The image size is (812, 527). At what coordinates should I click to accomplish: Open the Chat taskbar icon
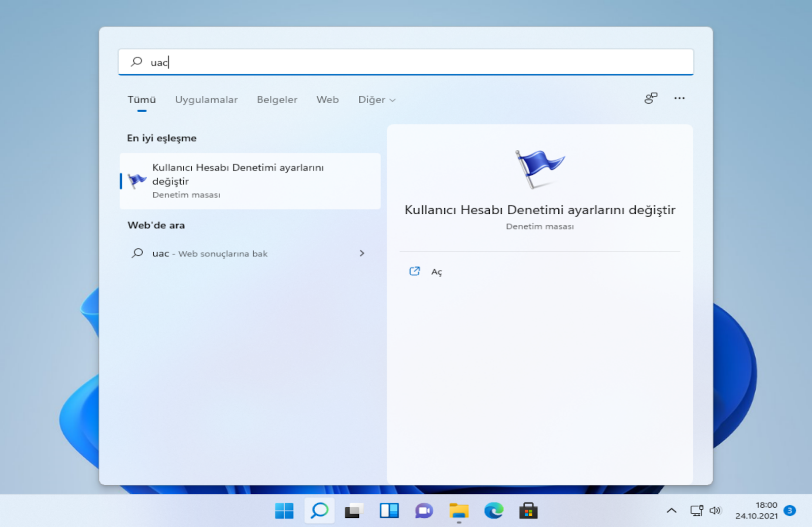pyautogui.click(x=424, y=511)
